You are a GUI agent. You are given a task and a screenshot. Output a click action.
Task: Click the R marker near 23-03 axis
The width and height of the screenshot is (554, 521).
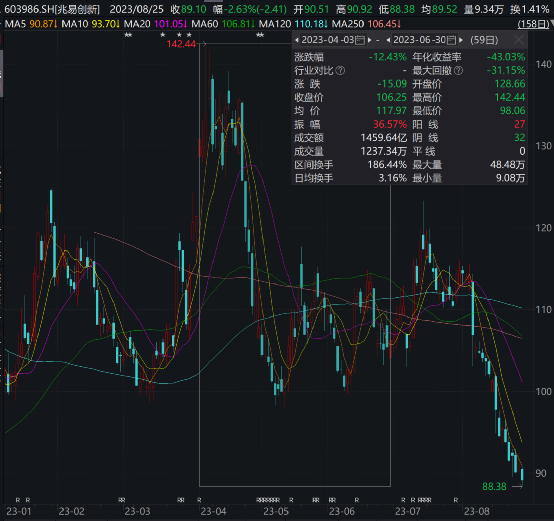[122, 500]
